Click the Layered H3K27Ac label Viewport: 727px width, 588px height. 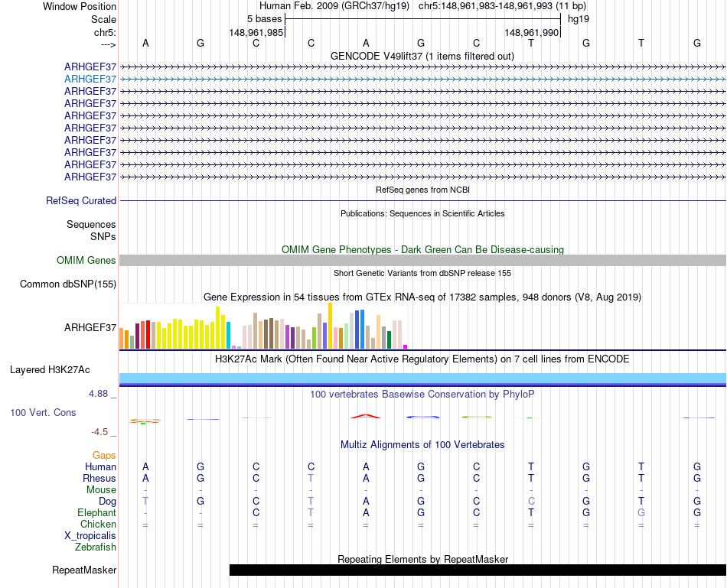[50, 370]
